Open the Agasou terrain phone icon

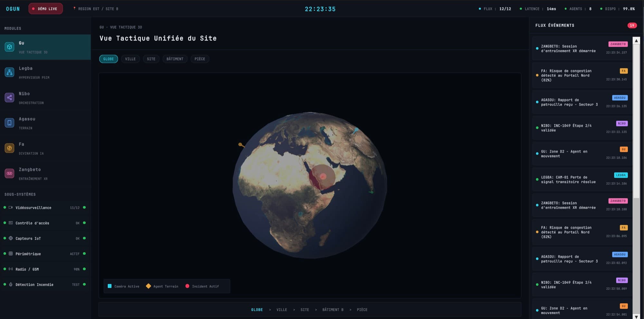[9, 123]
